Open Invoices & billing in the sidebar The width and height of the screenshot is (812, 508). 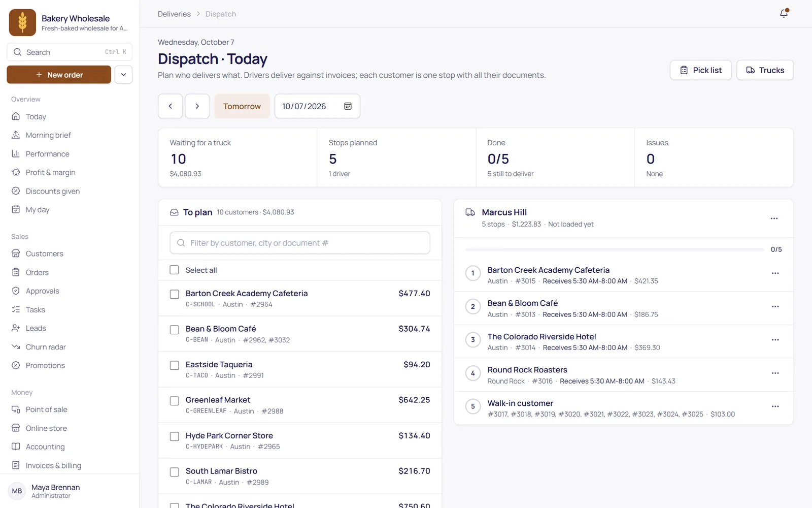click(53, 465)
